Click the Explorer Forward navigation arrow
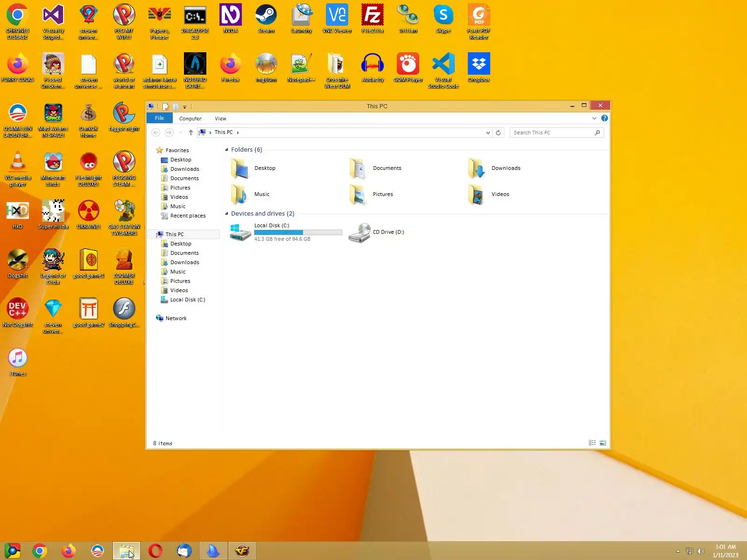This screenshot has height=560, width=747. coord(169,133)
